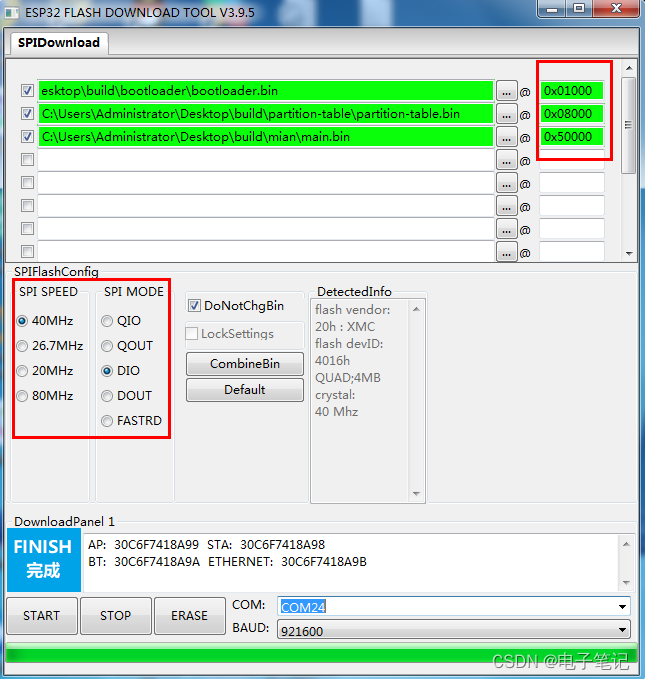Enable the first empty file row checkbox

click(27, 160)
